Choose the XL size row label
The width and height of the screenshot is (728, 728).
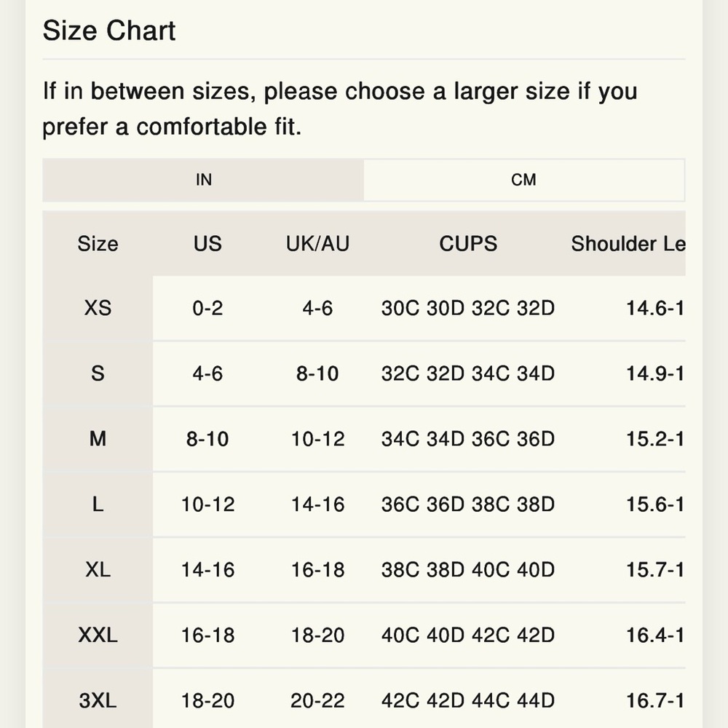coord(98,570)
